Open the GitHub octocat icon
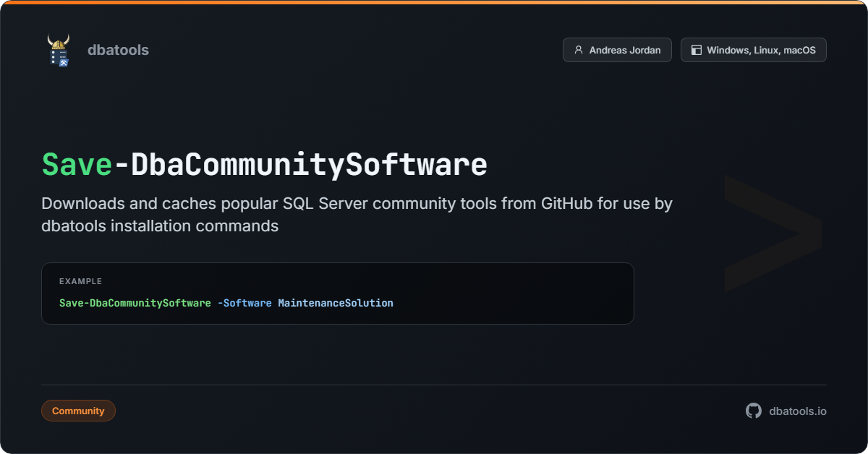The image size is (868, 454). 754,411
